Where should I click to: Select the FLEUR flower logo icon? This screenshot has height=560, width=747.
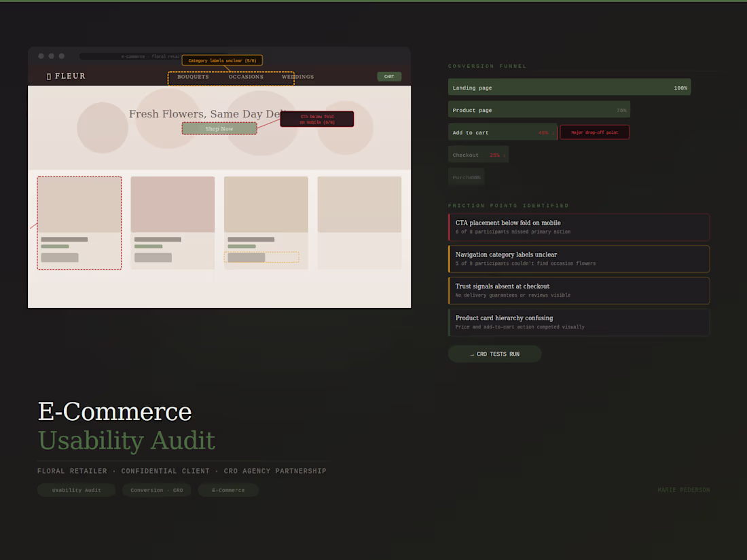click(48, 76)
